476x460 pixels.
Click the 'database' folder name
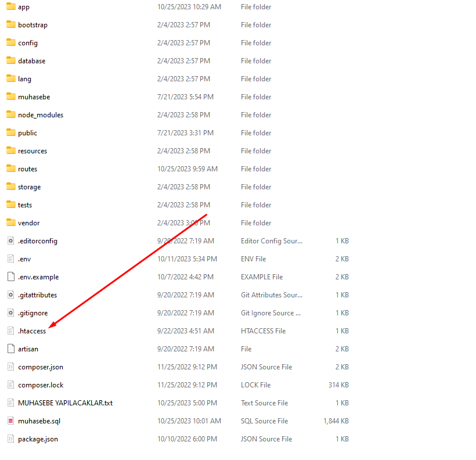pyautogui.click(x=31, y=61)
